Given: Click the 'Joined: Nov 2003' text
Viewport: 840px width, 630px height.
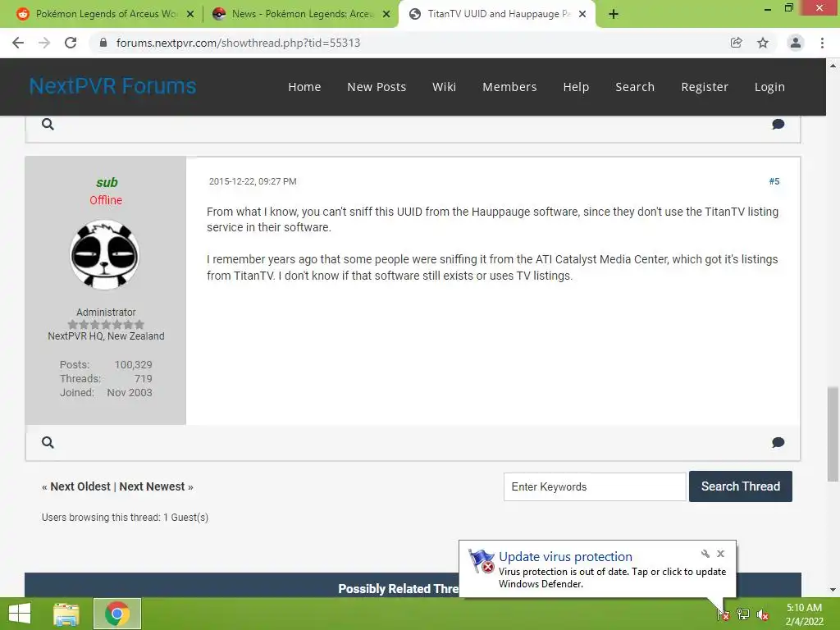Looking at the screenshot, I should [106, 393].
